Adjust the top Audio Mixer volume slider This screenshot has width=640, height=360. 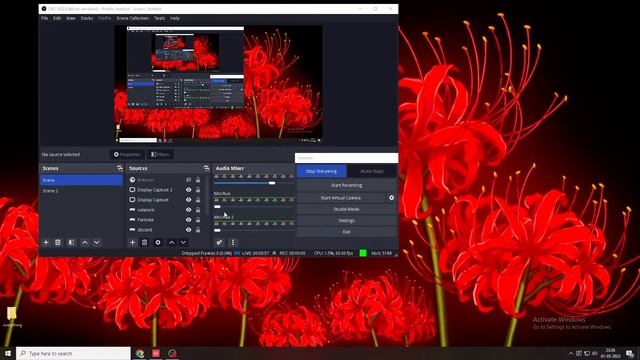(272, 183)
